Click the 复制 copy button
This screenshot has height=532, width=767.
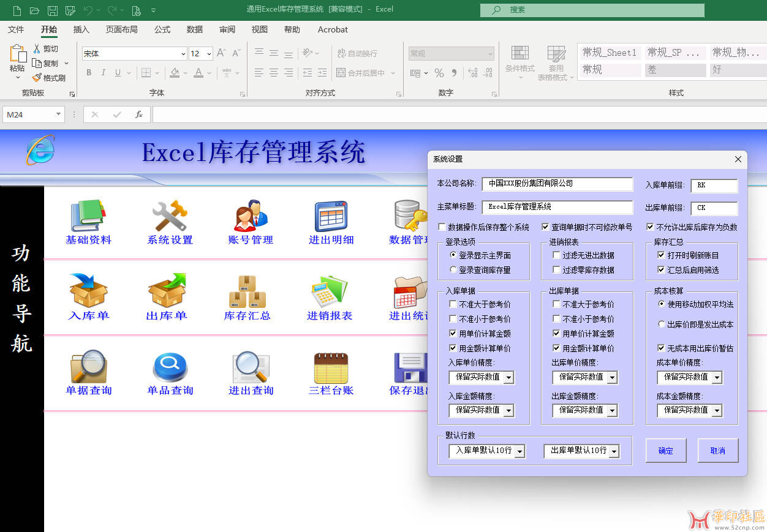pyautogui.click(x=47, y=63)
